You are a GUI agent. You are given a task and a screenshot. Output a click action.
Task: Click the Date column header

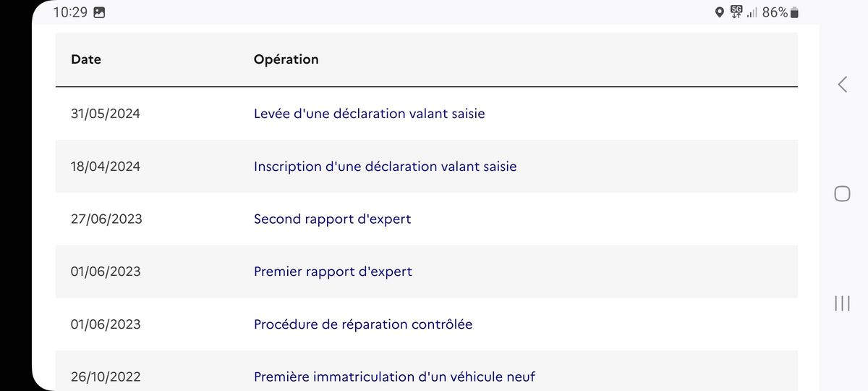pos(86,59)
